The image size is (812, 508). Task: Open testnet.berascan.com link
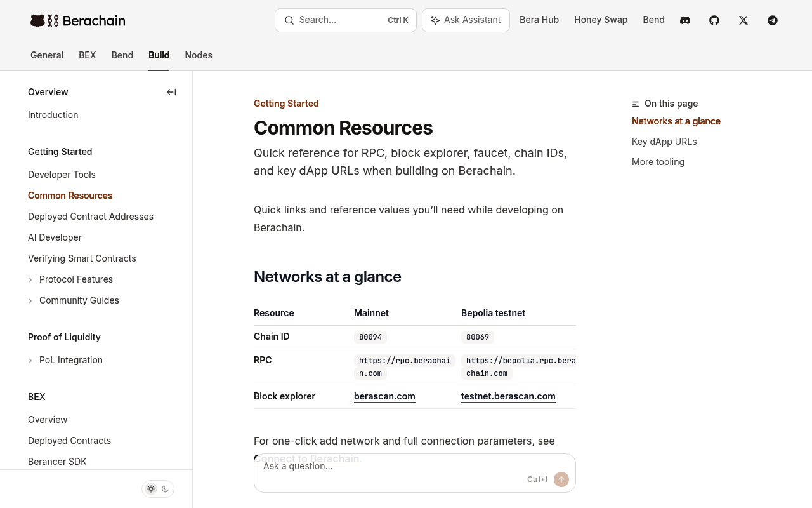pyautogui.click(x=508, y=396)
